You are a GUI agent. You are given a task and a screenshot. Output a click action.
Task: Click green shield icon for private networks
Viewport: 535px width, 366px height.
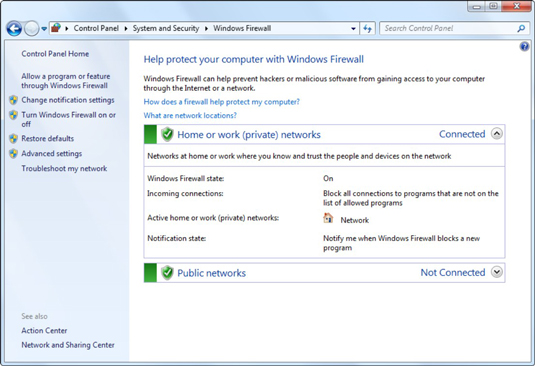click(167, 134)
